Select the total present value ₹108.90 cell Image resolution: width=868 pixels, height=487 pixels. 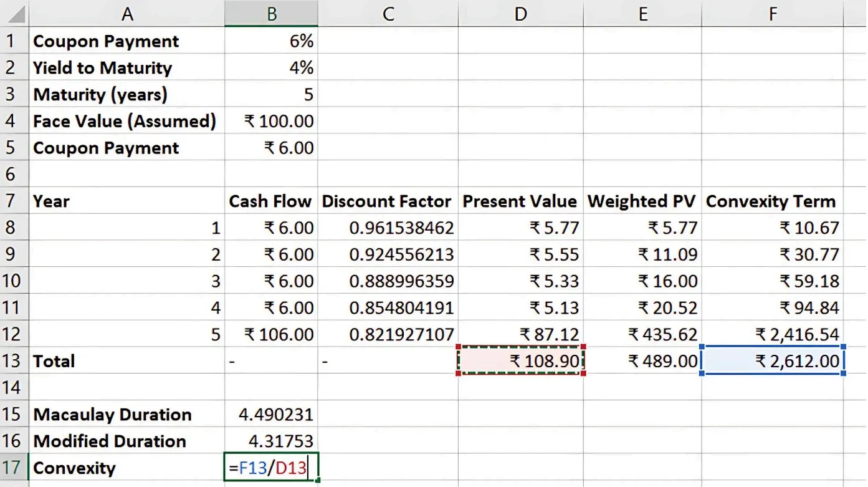[x=520, y=361]
